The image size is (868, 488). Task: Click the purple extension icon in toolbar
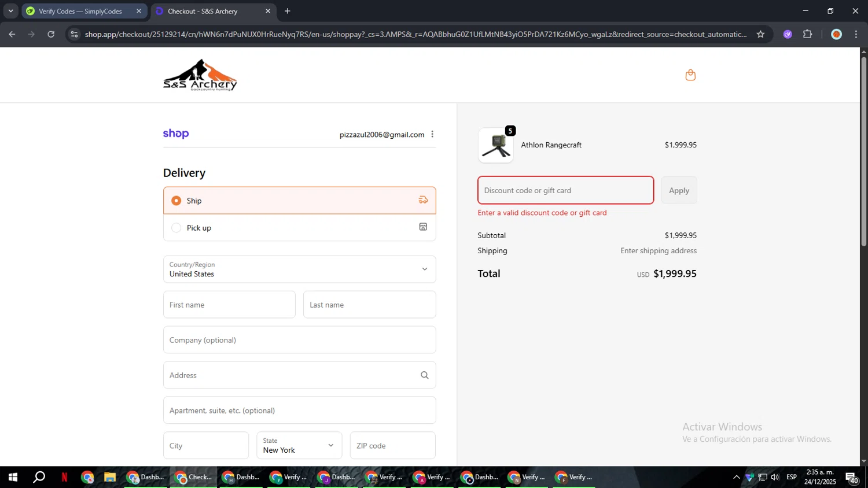[x=788, y=34]
